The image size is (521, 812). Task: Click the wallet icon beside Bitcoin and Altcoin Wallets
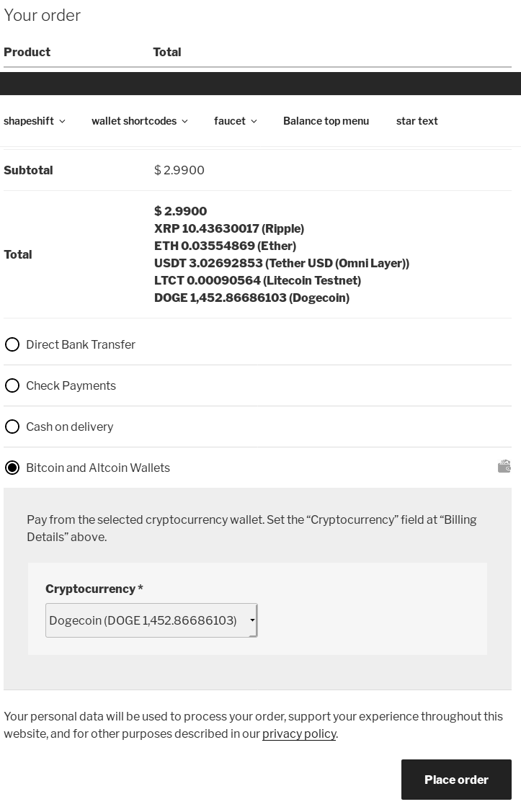coord(504,467)
